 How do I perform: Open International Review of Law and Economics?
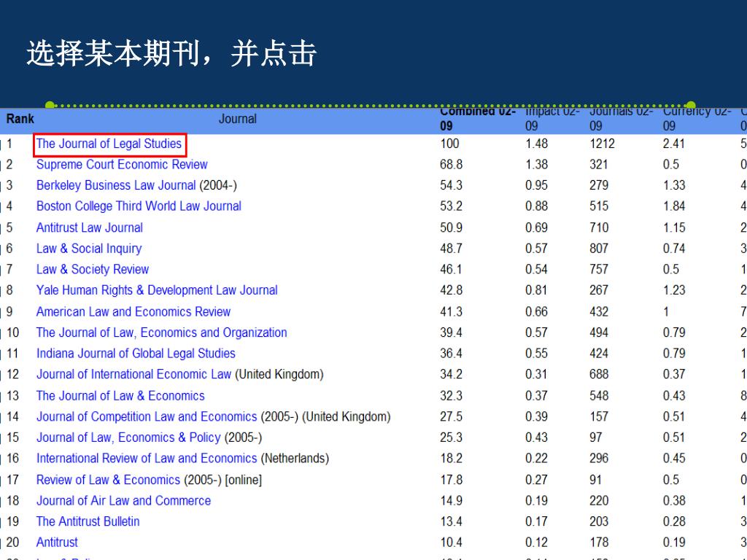[x=147, y=459]
